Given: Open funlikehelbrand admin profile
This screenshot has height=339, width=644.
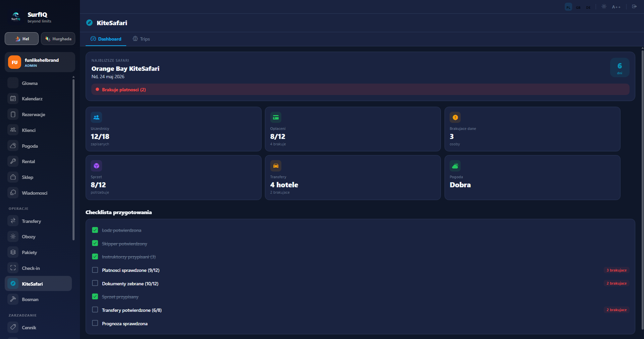Looking at the screenshot, I should (40, 62).
